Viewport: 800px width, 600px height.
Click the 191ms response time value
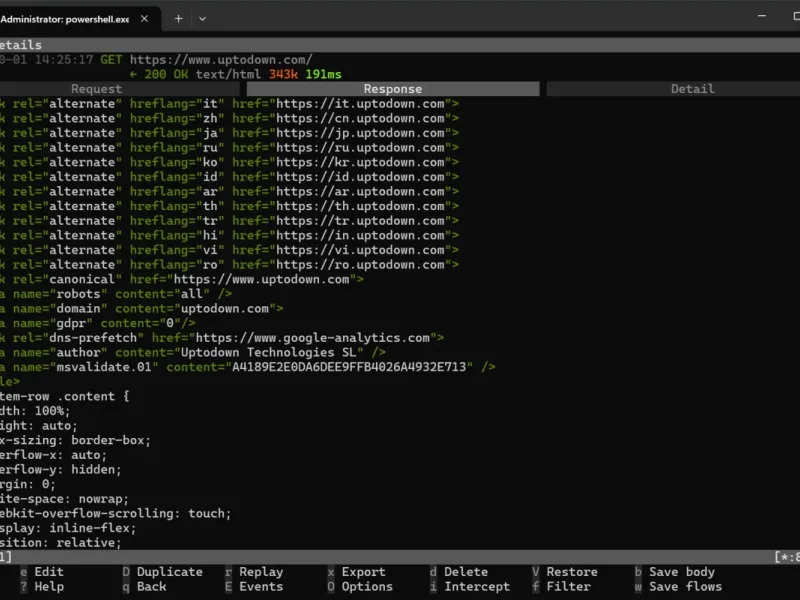[323, 74]
